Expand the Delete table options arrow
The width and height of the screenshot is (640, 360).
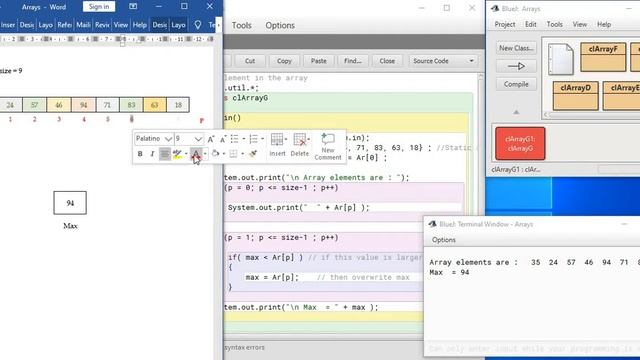point(309,139)
